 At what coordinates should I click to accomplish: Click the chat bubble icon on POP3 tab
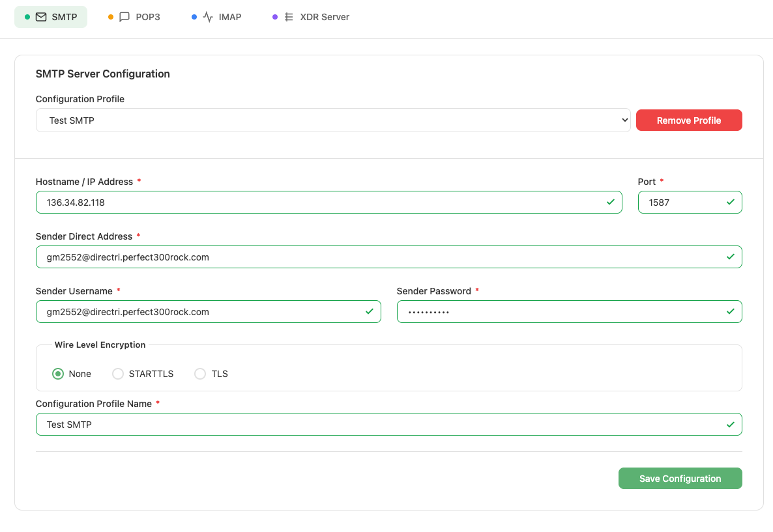click(x=124, y=17)
